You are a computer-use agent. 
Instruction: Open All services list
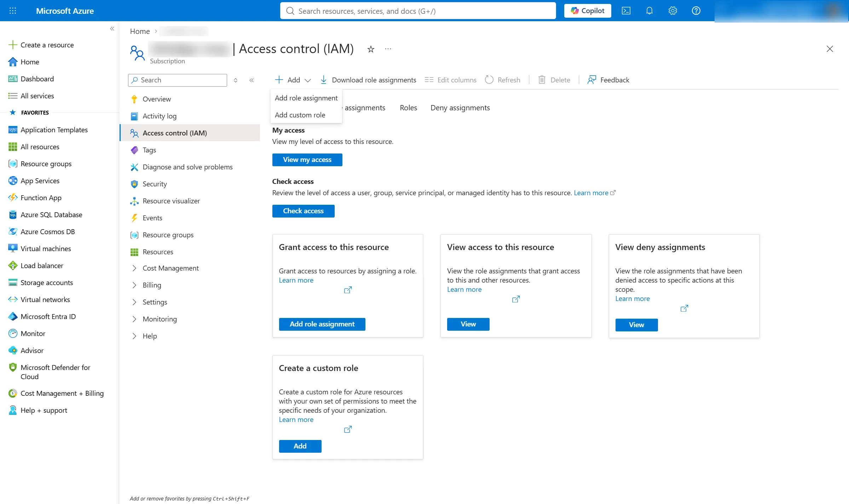[x=31, y=96]
